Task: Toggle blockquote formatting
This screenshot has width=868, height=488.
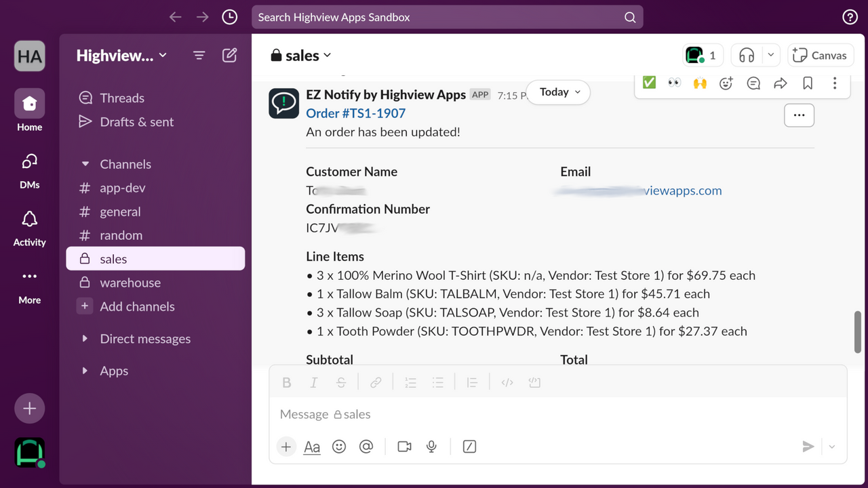Action: pos(473,383)
